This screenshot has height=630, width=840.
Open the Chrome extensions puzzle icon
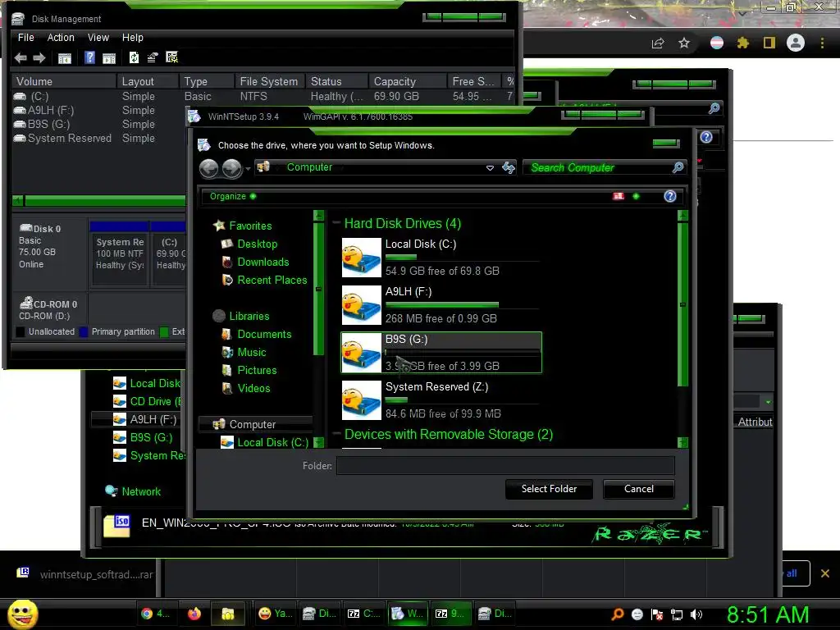pyautogui.click(x=742, y=43)
